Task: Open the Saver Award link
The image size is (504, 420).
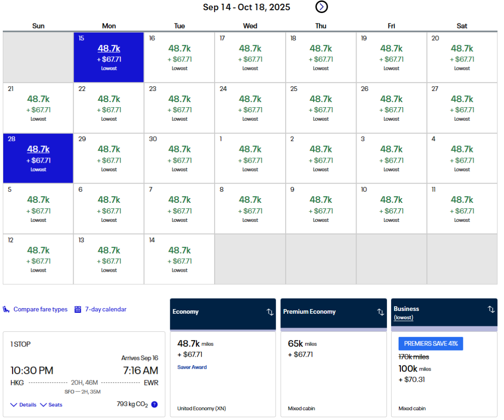Action: 192,367
